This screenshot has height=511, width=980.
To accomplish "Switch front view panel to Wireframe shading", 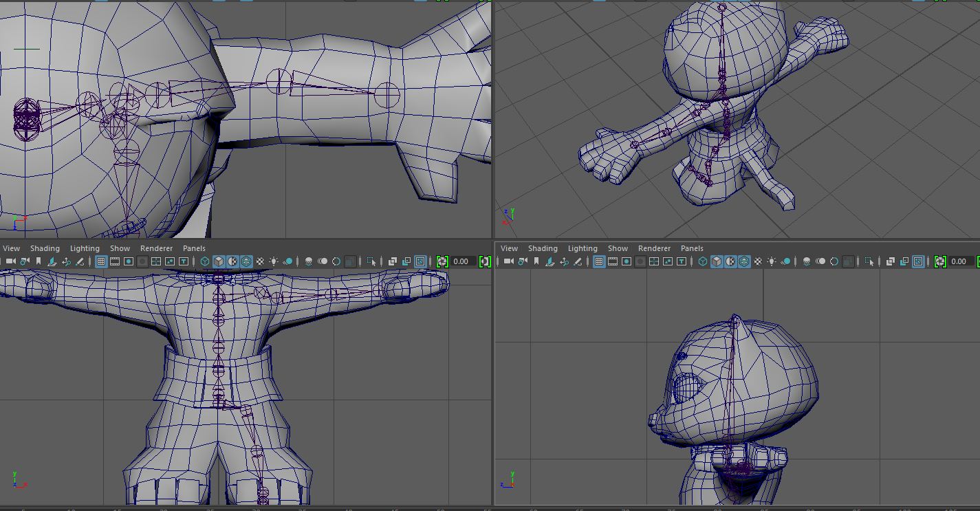I will [x=205, y=261].
